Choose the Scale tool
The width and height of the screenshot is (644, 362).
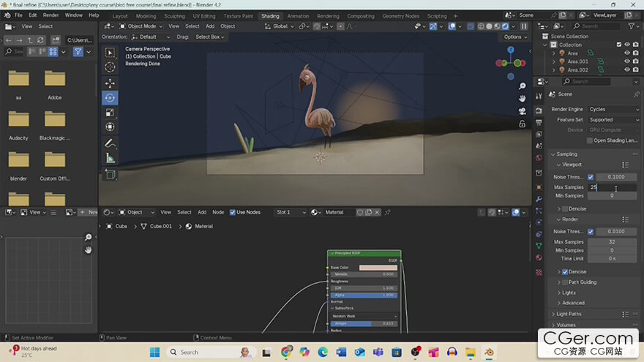[x=110, y=113]
